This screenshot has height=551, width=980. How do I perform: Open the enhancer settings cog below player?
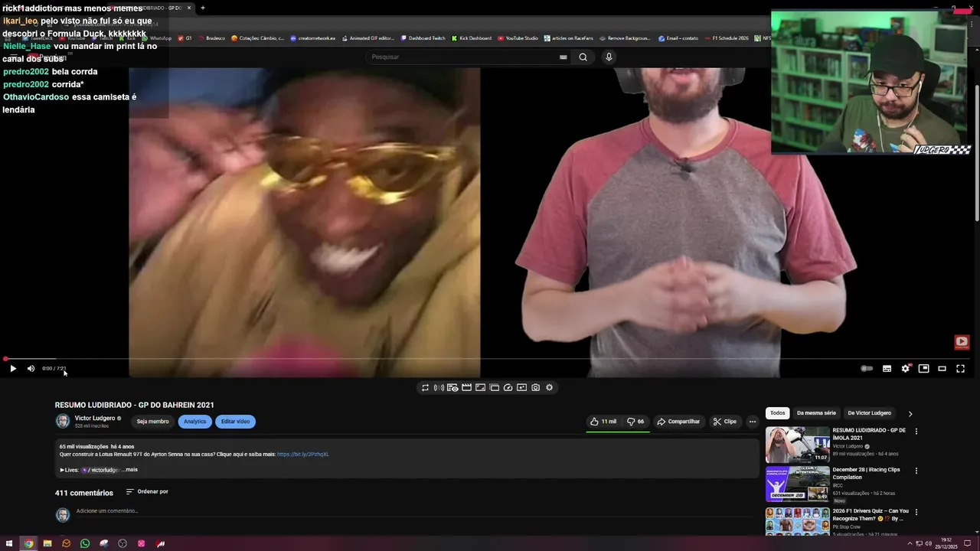[x=549, y=388]
